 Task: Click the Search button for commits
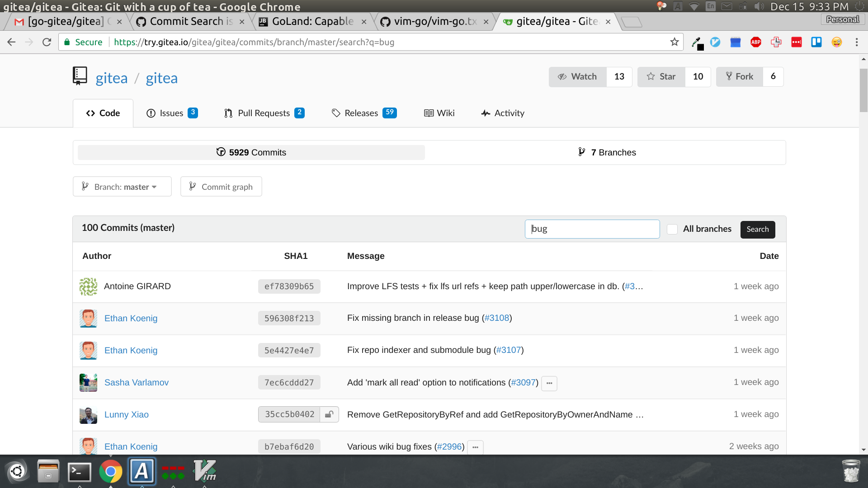coord(758,230)
